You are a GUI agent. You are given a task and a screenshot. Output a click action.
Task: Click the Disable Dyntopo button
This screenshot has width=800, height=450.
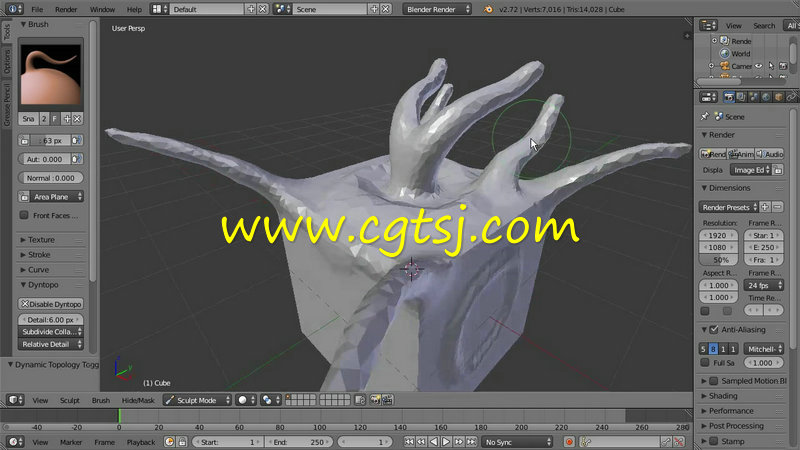click(51, 304)
